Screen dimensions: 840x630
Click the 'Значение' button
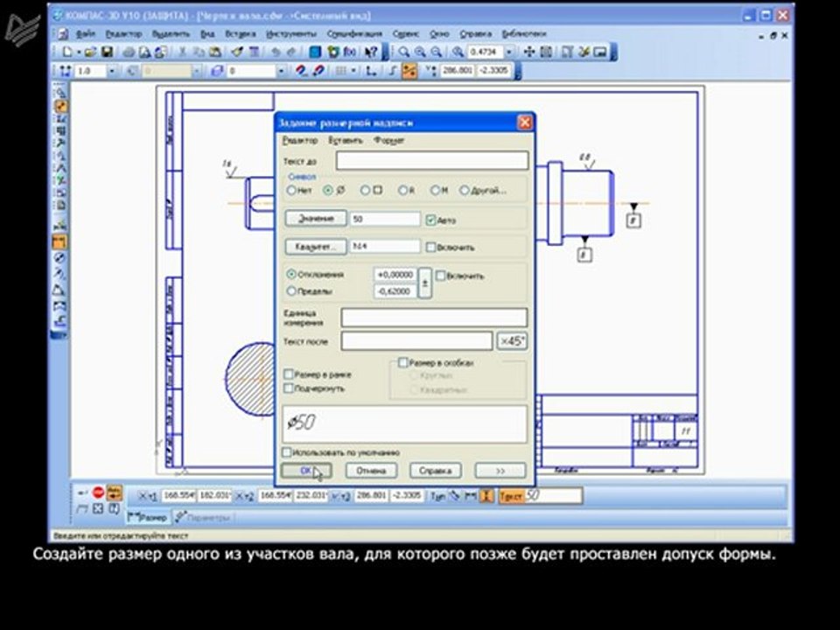pyautogui.click(x=316, y=219)
